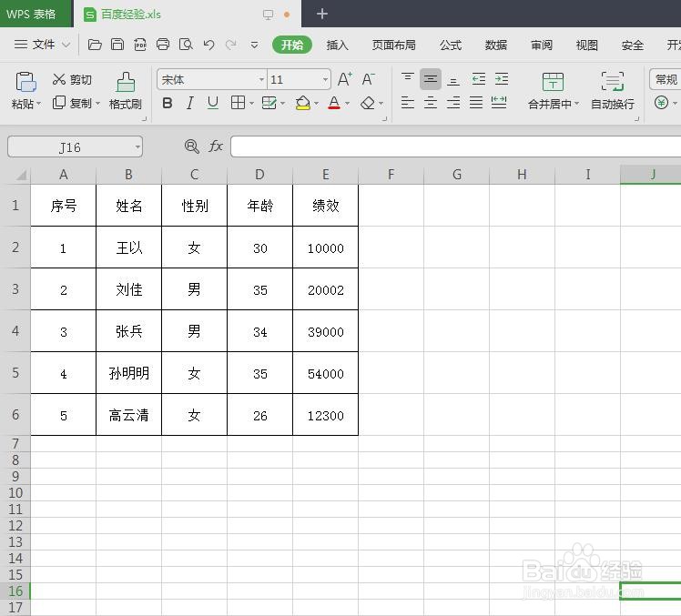Image resolution: width=681 pixels, height=616 pixels.
Task: Decrease indent icon
Action: (x=479, y=79)
